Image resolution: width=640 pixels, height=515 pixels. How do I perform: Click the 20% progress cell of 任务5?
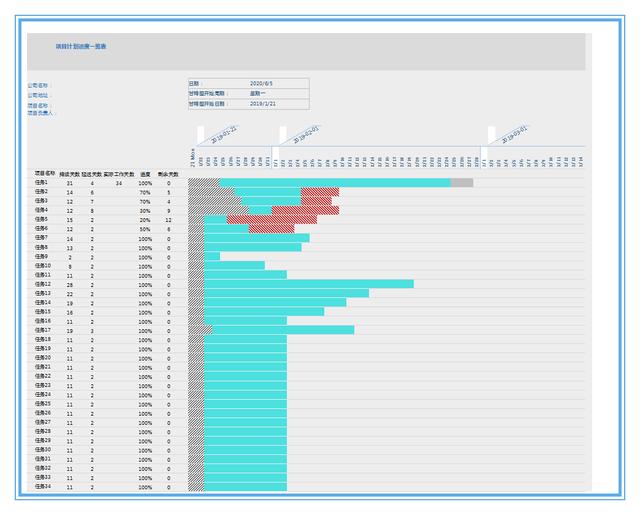click(x=145, y=220)
